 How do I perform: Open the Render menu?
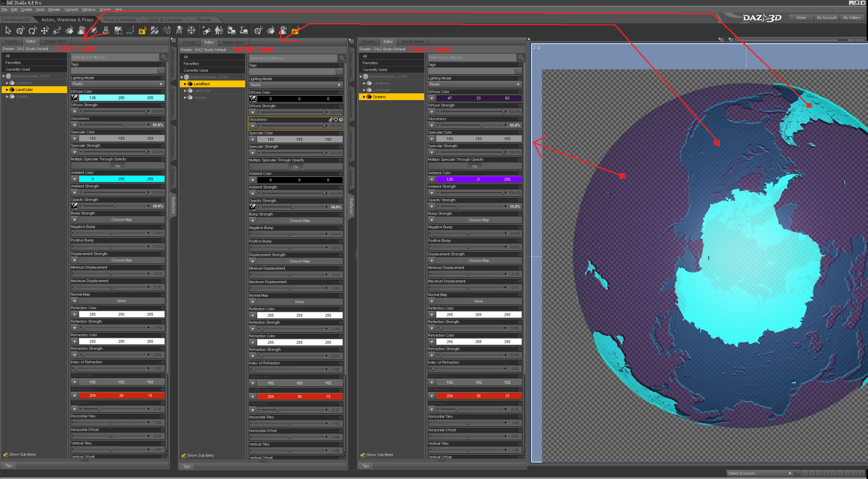(x=54, y=9)
